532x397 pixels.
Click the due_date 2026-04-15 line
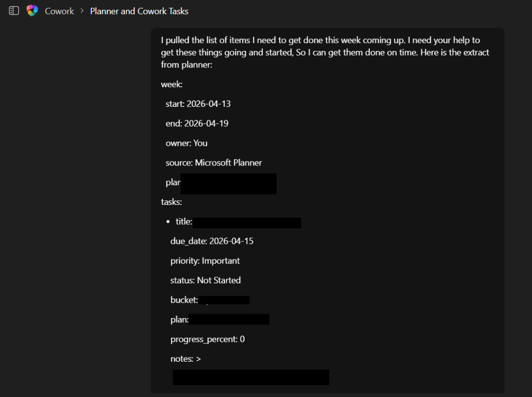pyautogui.click(x=212, y=241)
